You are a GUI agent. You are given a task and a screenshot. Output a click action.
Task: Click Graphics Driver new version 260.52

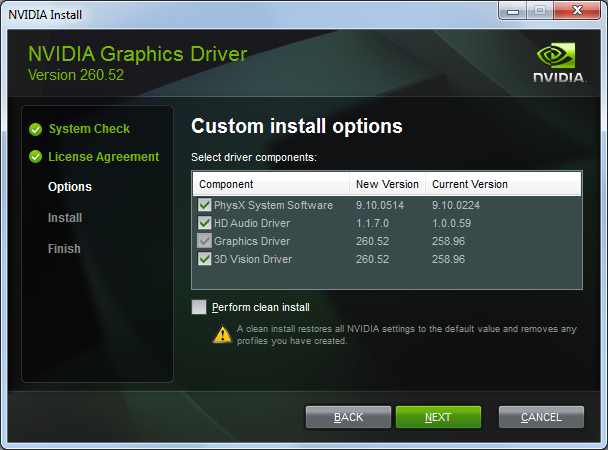coord(372,241)
